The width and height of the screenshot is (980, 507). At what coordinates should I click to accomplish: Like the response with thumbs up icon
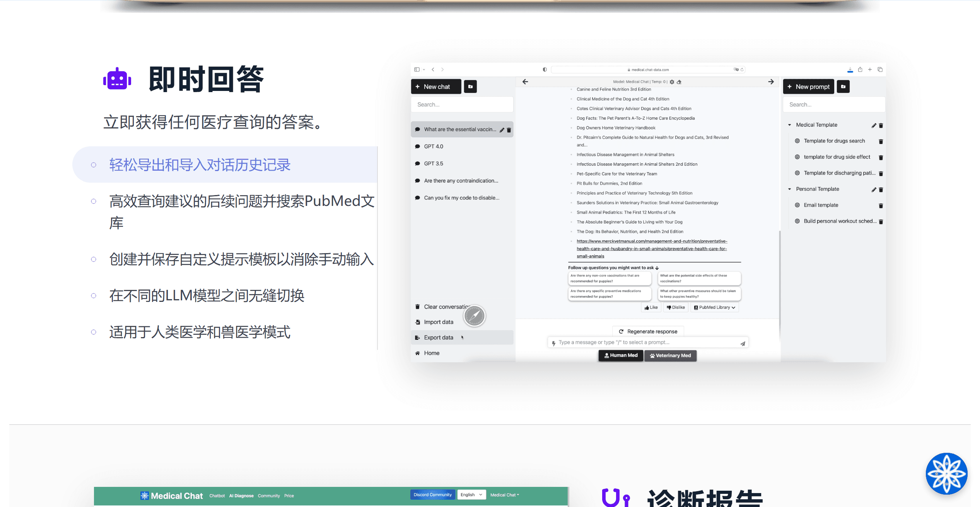tap(651, 307)
